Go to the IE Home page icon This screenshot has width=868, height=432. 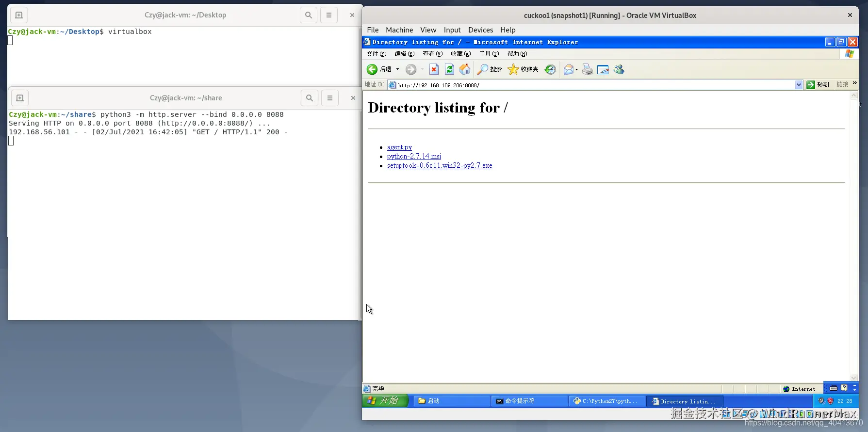pyautogui.click(x=465, y=70)
